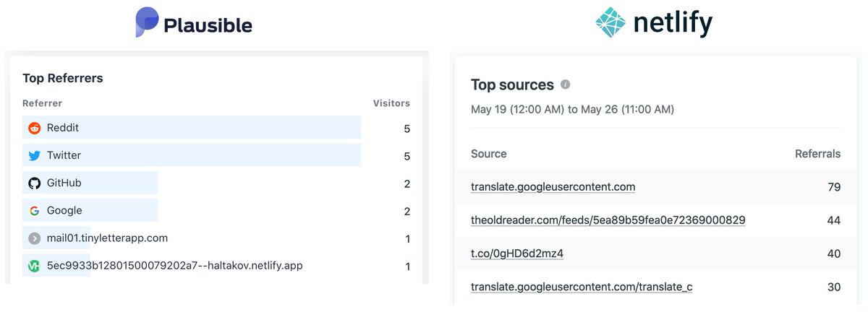Click the visitor count 2 for GitHub
Image resolution: width=868 pixels, height=312 pixels.
(407, 183)
